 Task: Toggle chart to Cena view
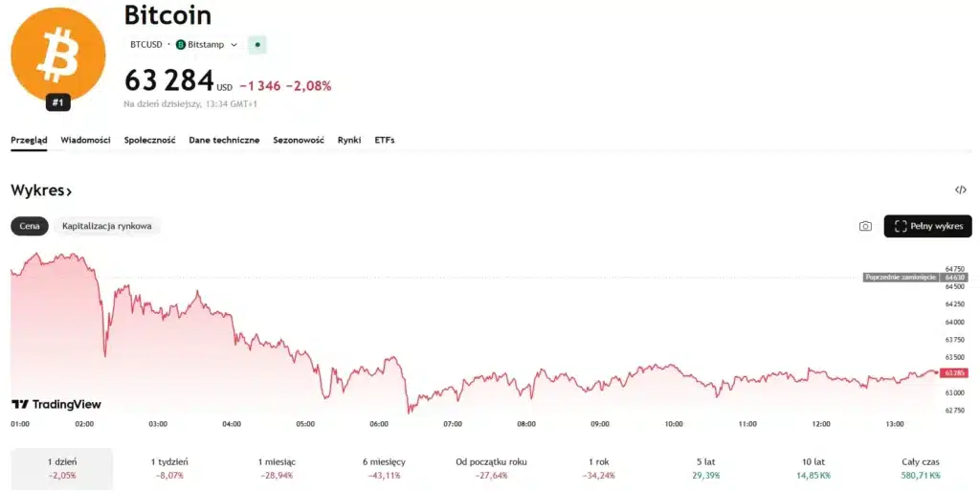[x=30, y=227]
